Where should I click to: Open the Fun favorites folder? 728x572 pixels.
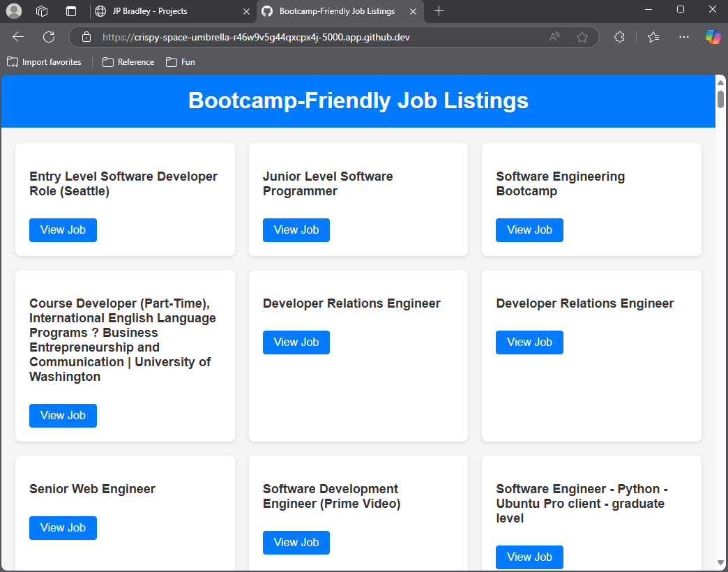(181, 62)
